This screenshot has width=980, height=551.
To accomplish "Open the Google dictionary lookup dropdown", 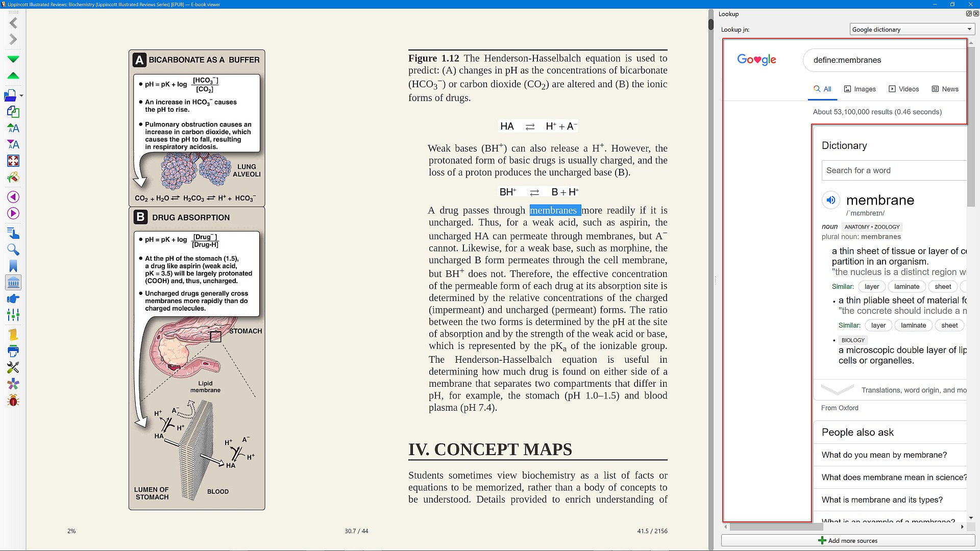I will pos(912,30).
